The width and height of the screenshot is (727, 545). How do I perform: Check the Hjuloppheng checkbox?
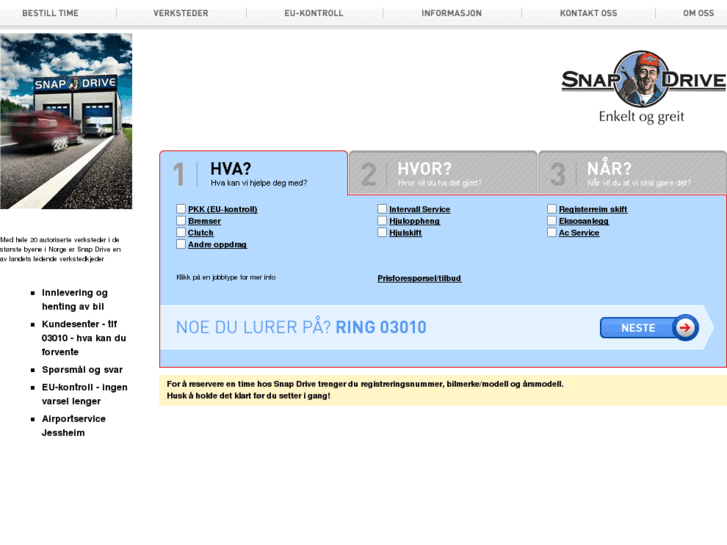382,221
